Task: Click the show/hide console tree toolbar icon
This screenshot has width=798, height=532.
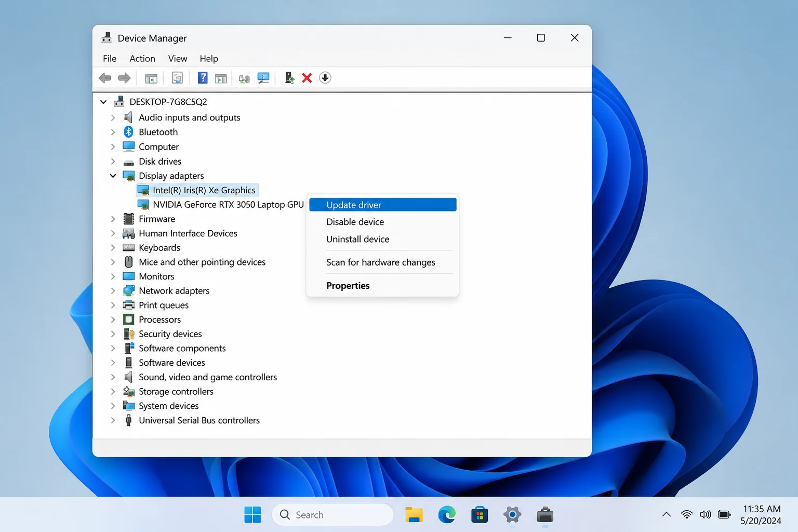Action: (x=151, y=78)
